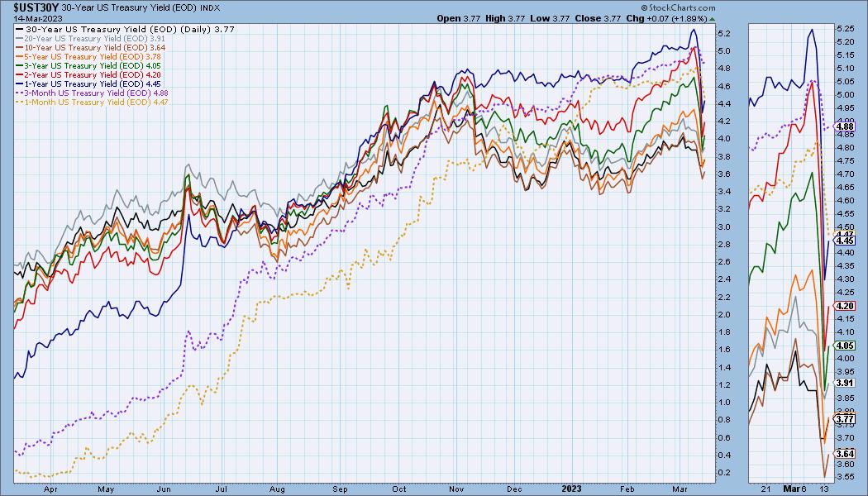
Task: Click the 0.2 tick on main y-axis
Action: point(723,473)
